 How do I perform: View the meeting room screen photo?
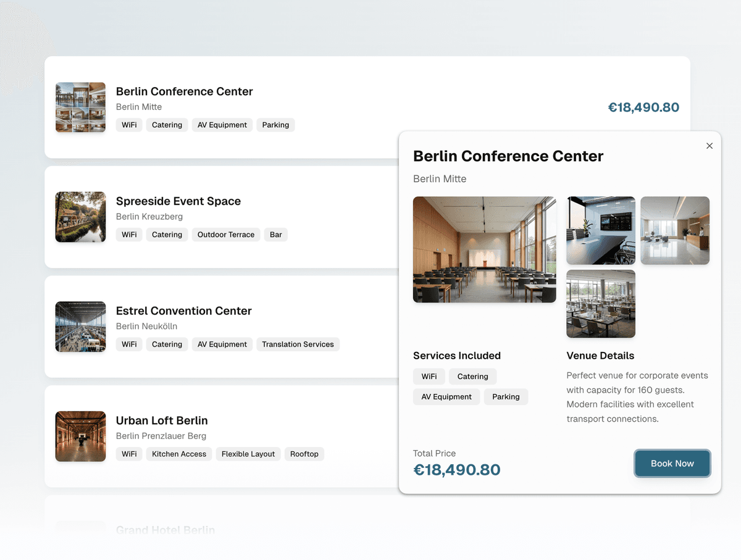pyautogui.click(x=600, y=230)
